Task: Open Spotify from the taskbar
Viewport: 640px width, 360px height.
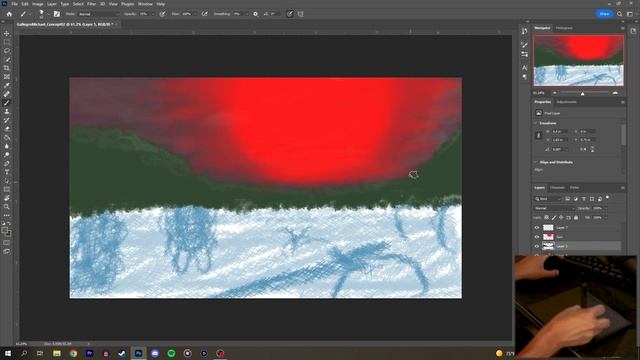Action: [171, 353]
